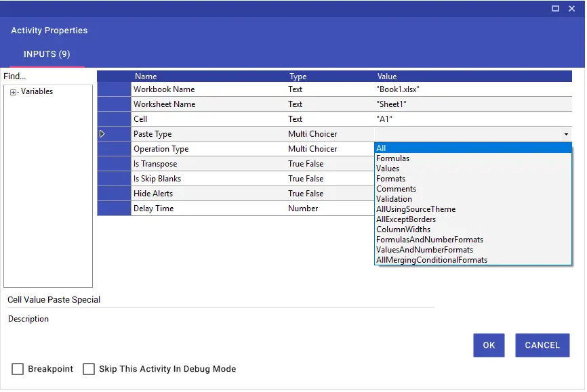The width and height of the screenshot is (587, 392).
Task: Choose AllExceptBorders option
Action: click(x=473, y=219)
